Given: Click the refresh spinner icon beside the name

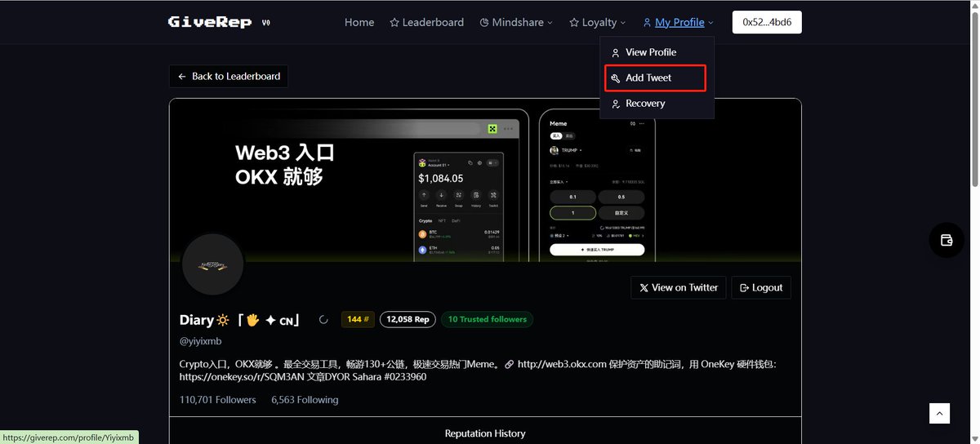Looking at the screenshot, I should coord(323,320).
